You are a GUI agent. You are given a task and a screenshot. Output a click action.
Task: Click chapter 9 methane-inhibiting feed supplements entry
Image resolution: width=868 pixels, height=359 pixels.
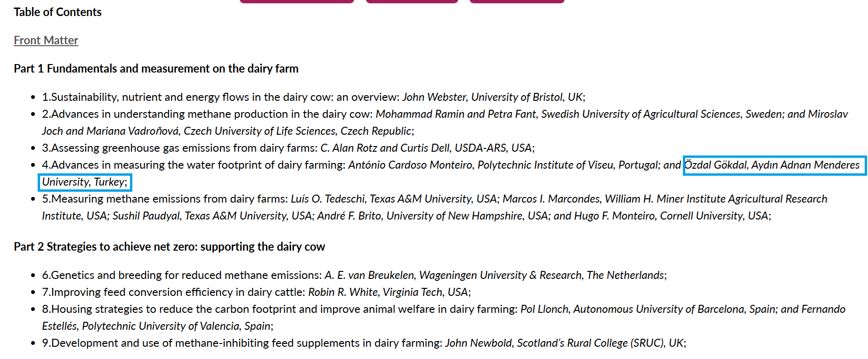pos(242,343)
